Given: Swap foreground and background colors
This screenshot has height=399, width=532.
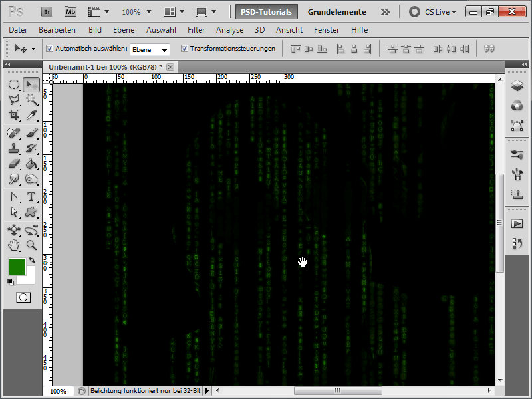Looking at the screenshot, I should click(x=32, y=260).
